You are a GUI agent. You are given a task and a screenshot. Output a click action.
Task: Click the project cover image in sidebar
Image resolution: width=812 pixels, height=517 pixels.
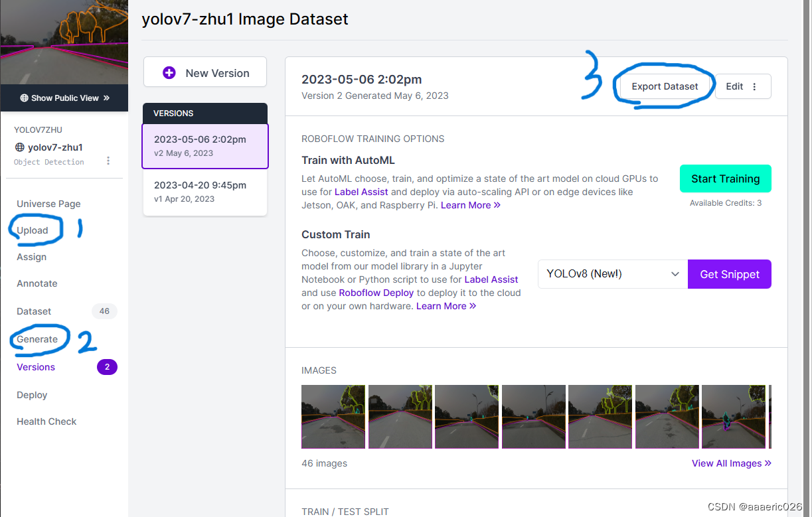(x=64, y=42)
